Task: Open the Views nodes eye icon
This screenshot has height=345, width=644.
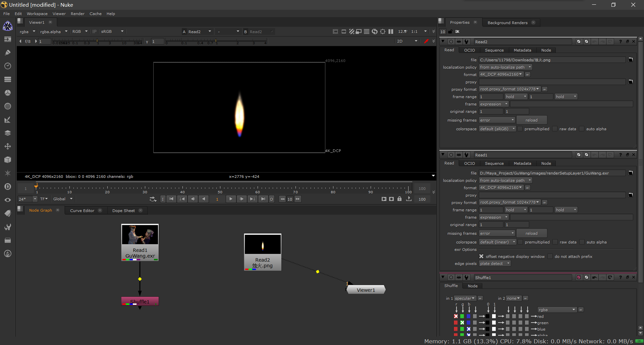Action: click(x=7, y=200)
